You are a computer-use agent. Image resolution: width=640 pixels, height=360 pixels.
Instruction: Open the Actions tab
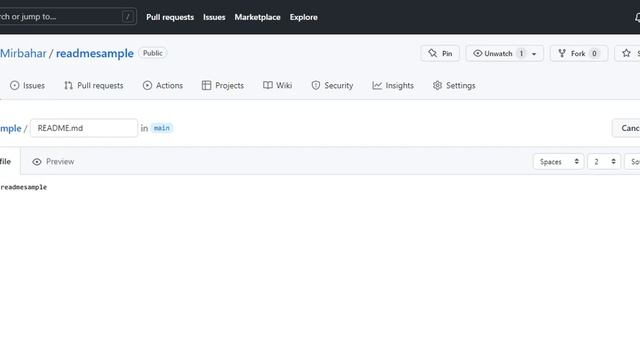pyautogui.click(x=162, y=85)
